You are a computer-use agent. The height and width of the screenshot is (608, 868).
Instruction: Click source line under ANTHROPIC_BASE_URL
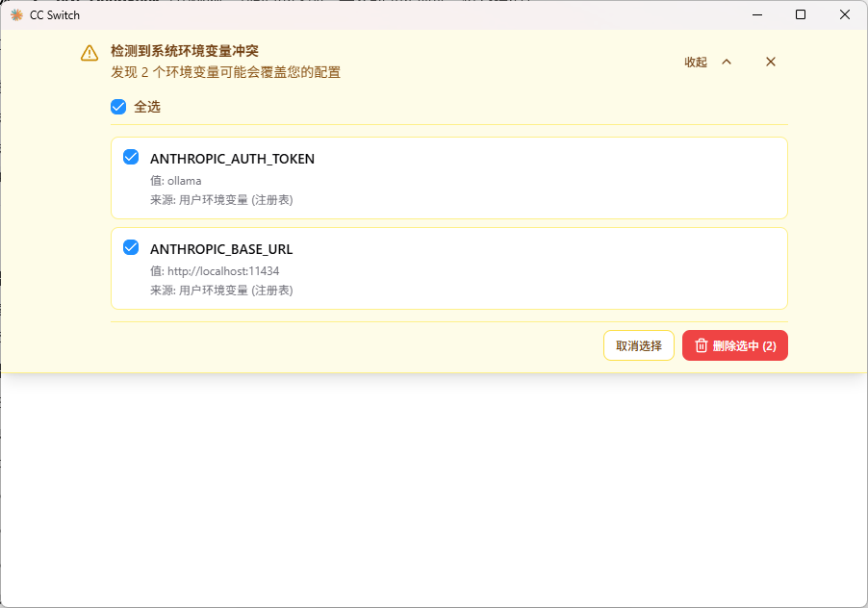click(x=221, y=290)
